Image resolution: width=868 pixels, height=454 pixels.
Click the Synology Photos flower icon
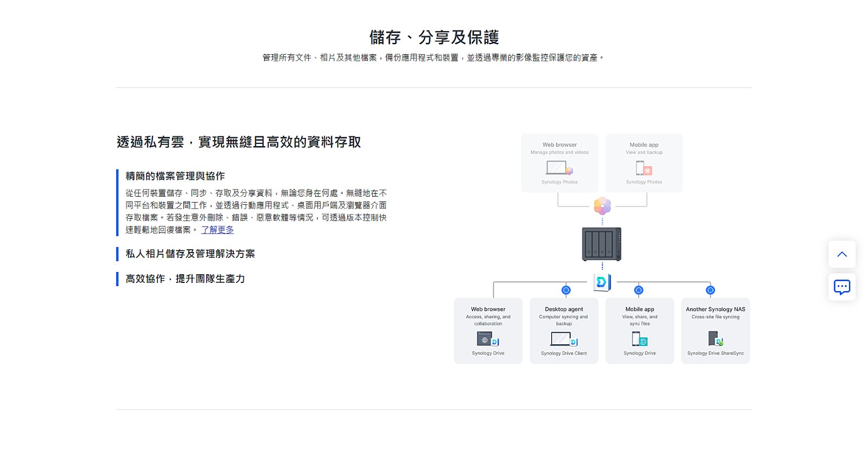click(602, 206)
